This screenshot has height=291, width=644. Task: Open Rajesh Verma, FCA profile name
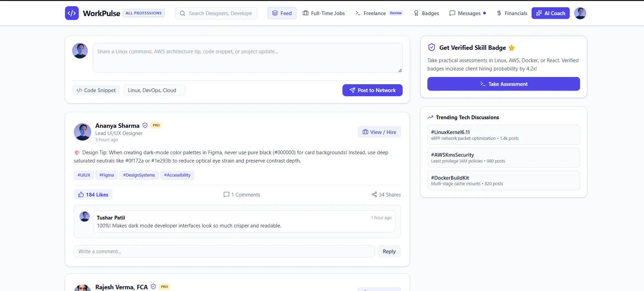(x=121, y=287)
